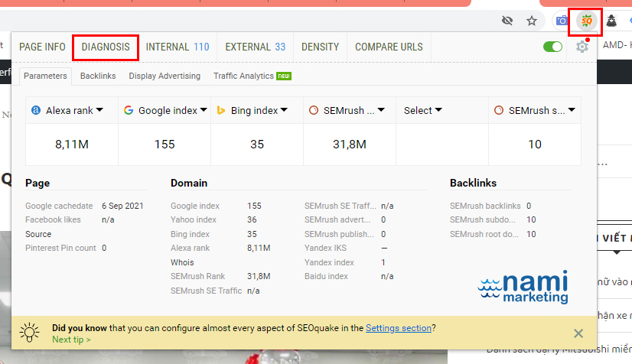Click the Yandex IKS label

coord(325,248)
